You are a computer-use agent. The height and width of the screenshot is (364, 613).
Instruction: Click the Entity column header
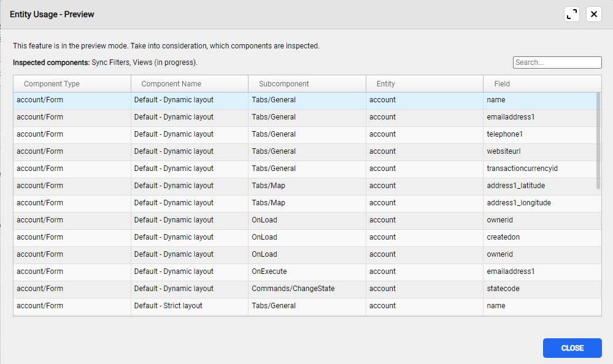(x=385, y=84)
